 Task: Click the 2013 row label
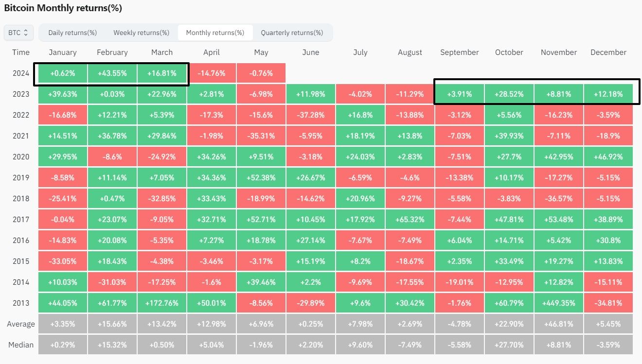[21, 303]
